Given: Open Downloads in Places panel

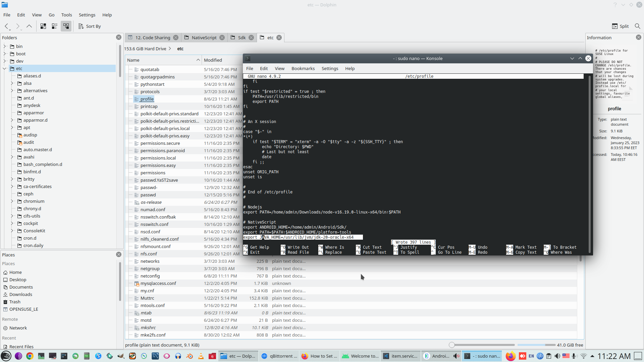Looking at the screenshot, I should click(x=20, y=294).
